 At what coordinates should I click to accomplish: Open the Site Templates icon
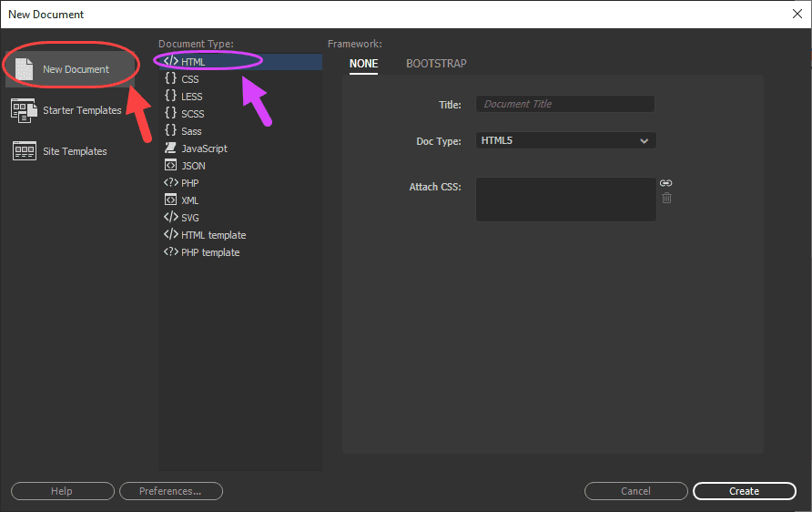(x=25, y=151)
